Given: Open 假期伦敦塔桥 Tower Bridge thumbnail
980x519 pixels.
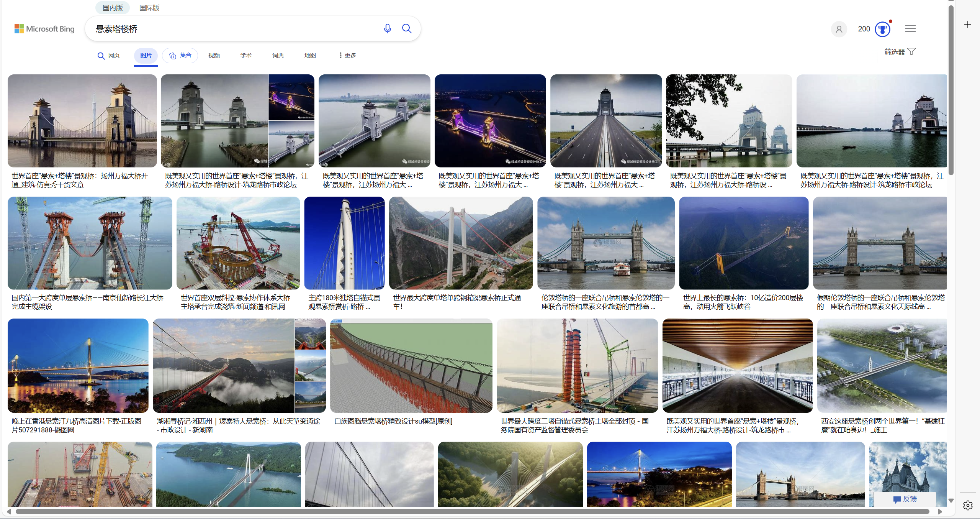Looking at the screenshot, I should pos(880,243).
